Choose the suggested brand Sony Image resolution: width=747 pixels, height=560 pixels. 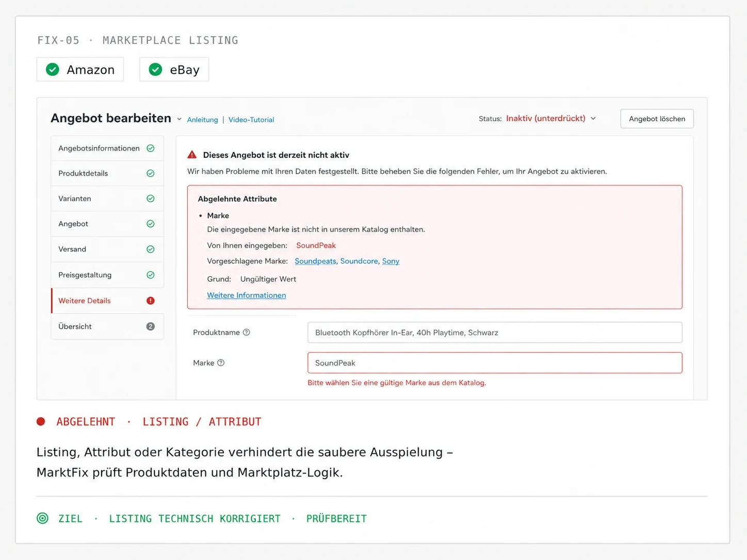tap(391, 261)
